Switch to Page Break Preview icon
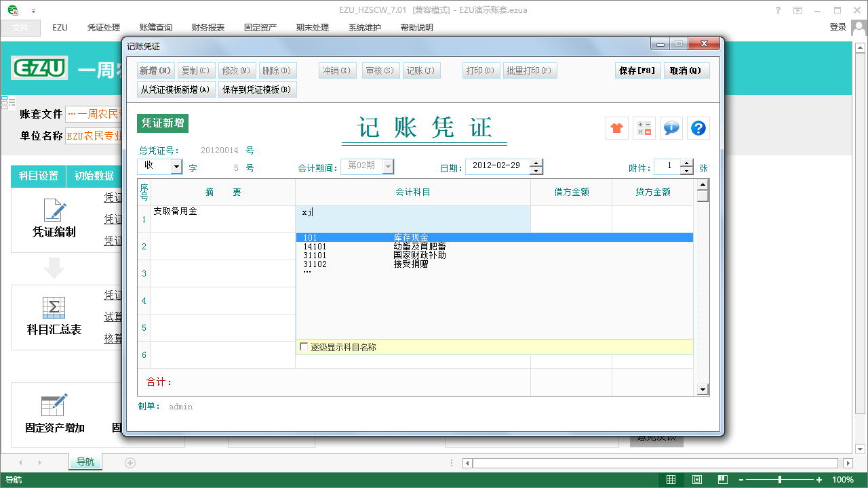 tap(723, 480)
